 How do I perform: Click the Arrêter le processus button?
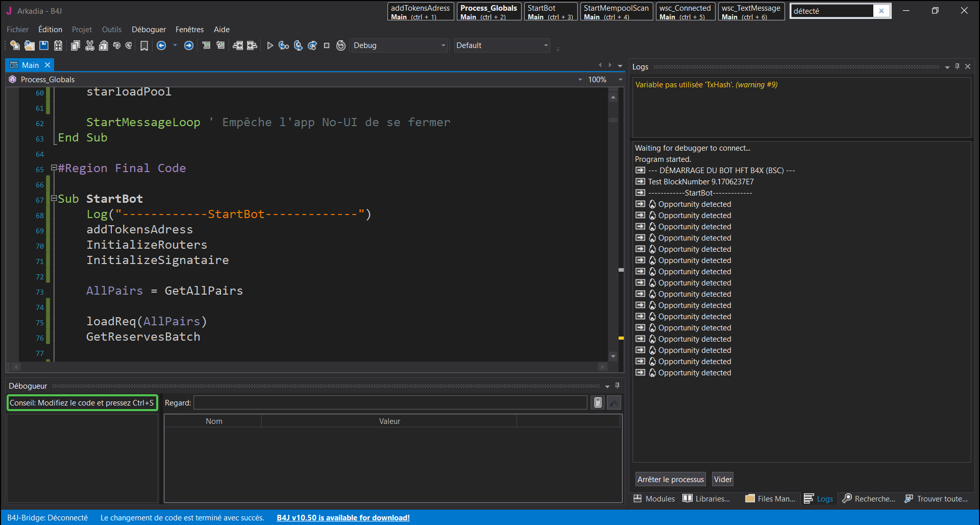(x=670, y=480)
